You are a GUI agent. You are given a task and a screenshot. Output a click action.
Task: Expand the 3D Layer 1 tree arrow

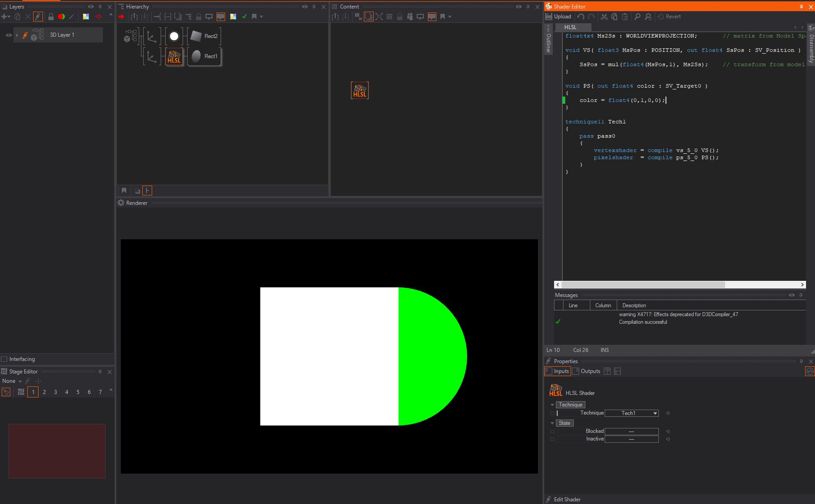point(17,35)
